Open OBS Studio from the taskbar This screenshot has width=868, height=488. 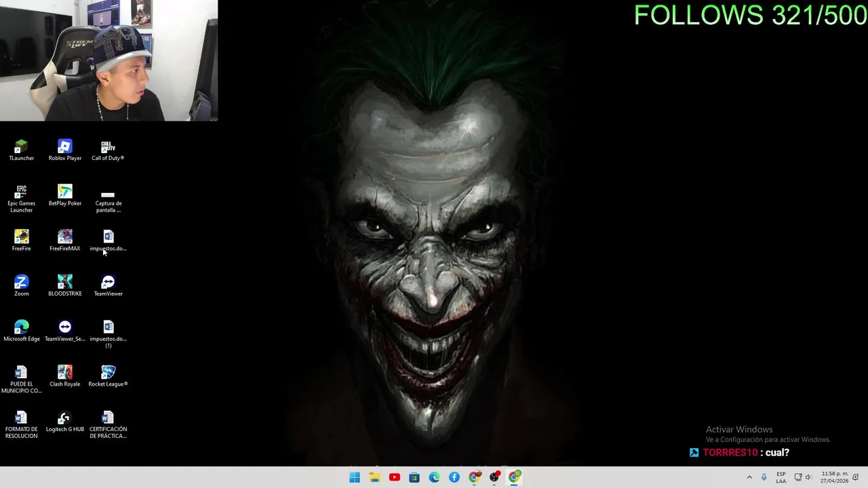click(x=494, y=477)
